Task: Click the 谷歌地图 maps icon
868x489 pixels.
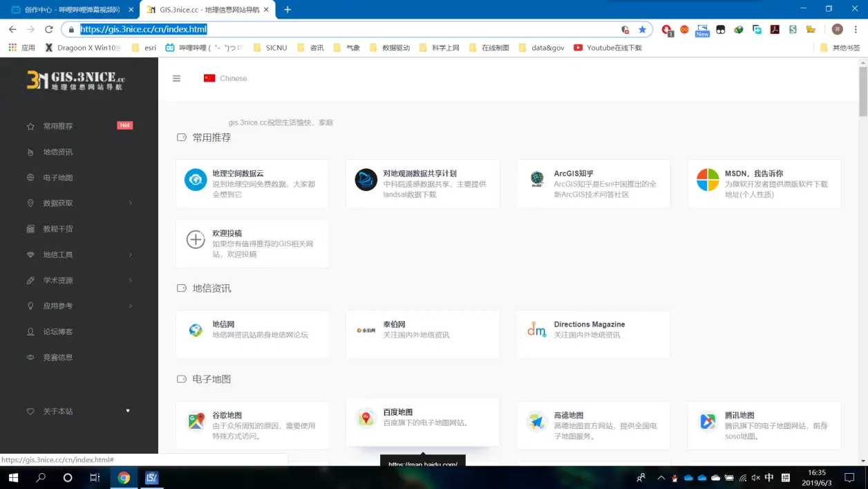Action: 196,421
